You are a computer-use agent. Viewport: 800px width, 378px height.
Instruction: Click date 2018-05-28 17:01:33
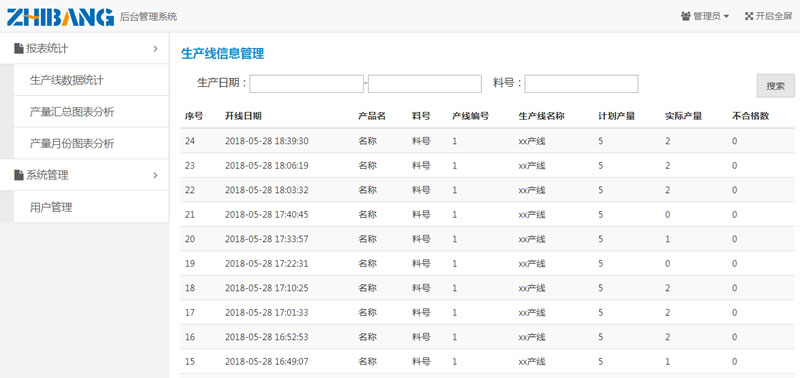266,313
